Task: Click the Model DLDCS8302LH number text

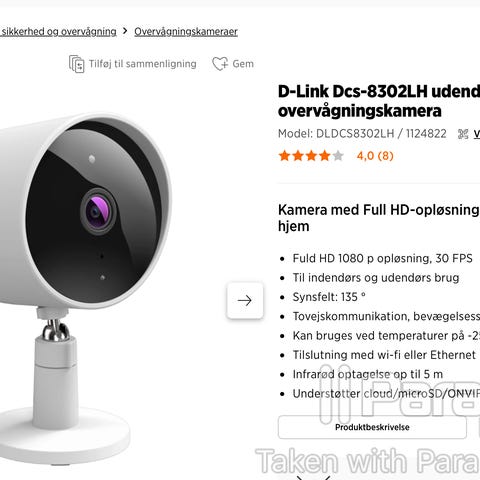Action: click(x=362, y=134)
